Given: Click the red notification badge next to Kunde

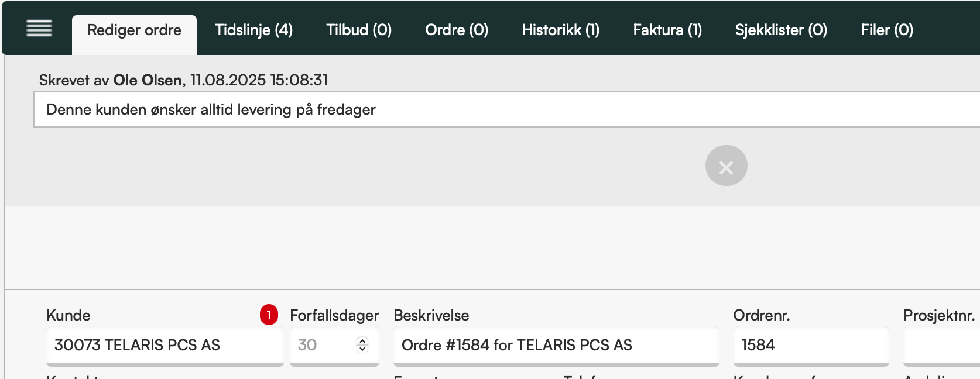Looking at the screenshot, I should click(x=269, y=315).
